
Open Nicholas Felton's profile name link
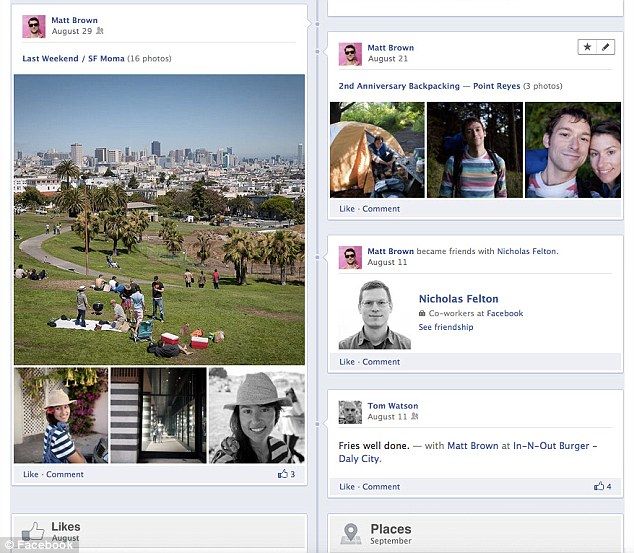point(458,299)
